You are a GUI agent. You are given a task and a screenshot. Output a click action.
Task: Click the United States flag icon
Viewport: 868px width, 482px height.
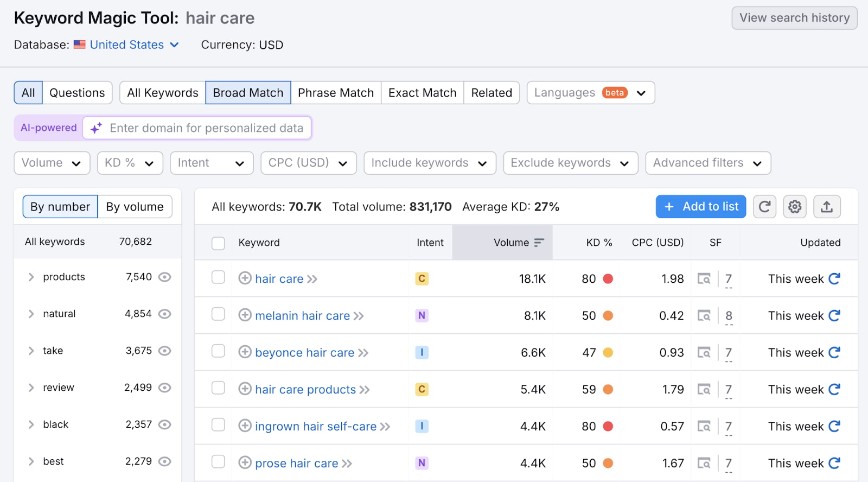point(80,45)
